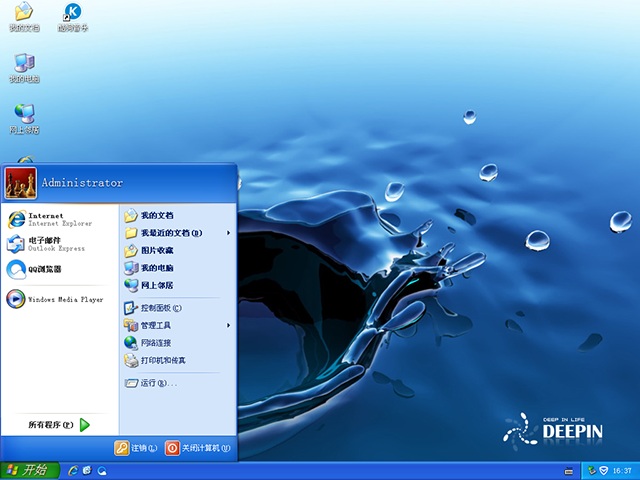Select Network Connections (网络连接) item
Image resolution: width=640 pixels, height=480 pixels.
[160, 342]
